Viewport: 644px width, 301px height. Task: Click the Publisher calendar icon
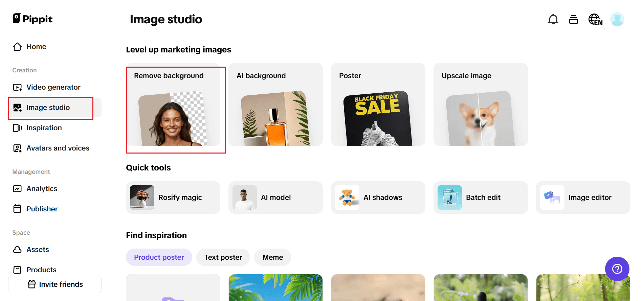[17, 209]
